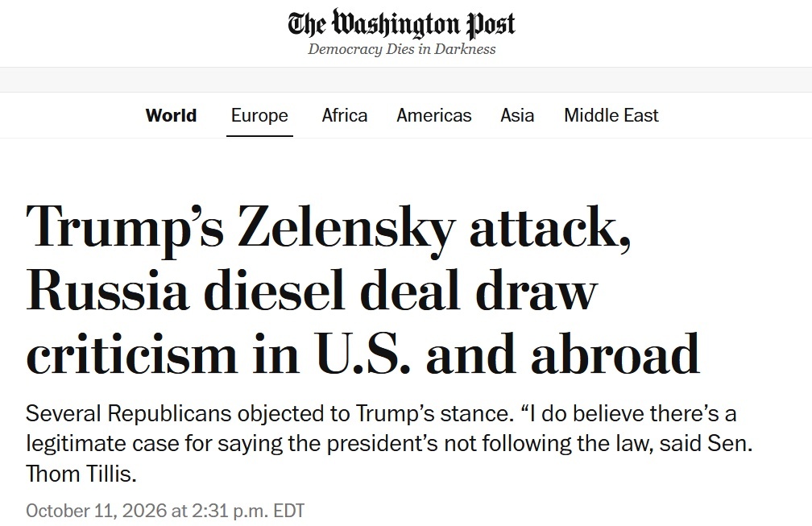This screenshot has height=526, width=812.
Task: Click The Washington Post masthead logo
Action: pyautogui.click(x=401, y=23)
